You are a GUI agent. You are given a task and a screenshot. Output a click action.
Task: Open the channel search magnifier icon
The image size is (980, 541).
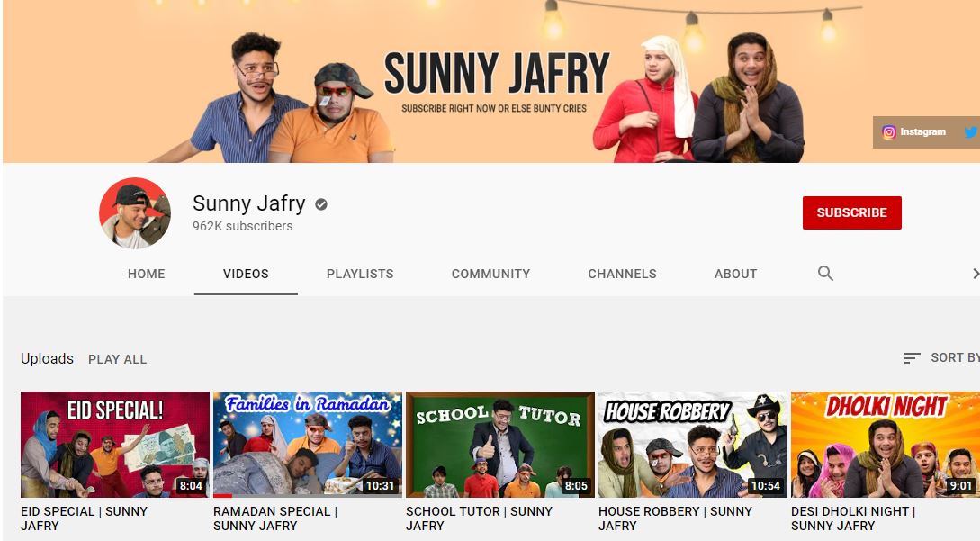(825, 274)
